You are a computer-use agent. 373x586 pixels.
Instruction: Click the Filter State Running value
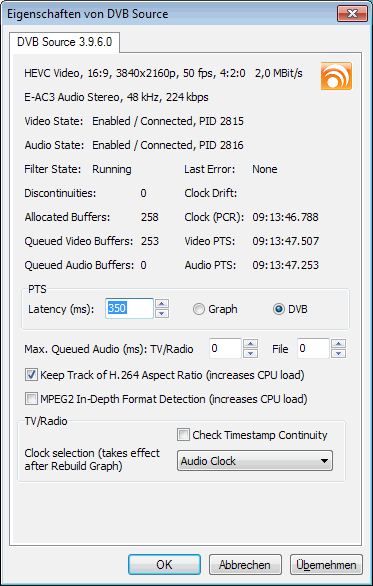(112, 169)
